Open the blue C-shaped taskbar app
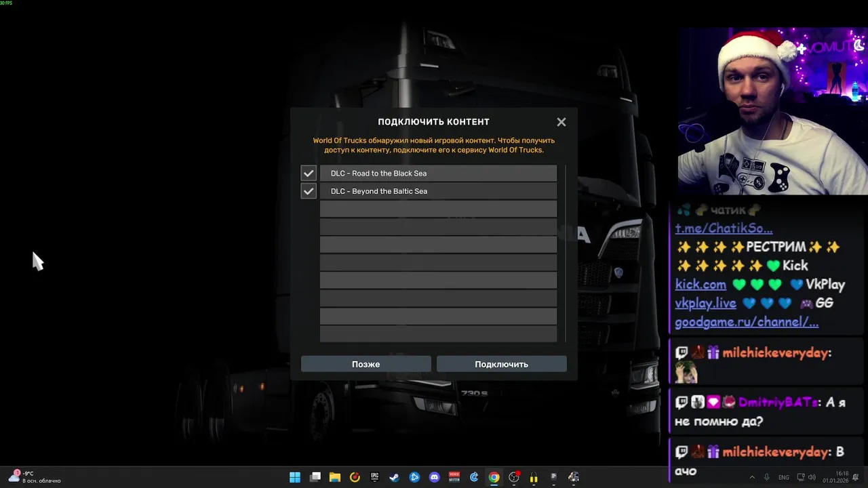 tap(474, 477)
